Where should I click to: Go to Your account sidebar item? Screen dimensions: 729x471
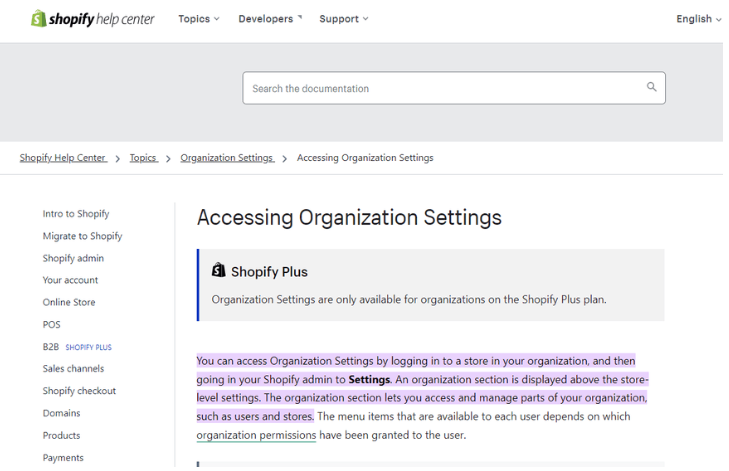(70, 280)
